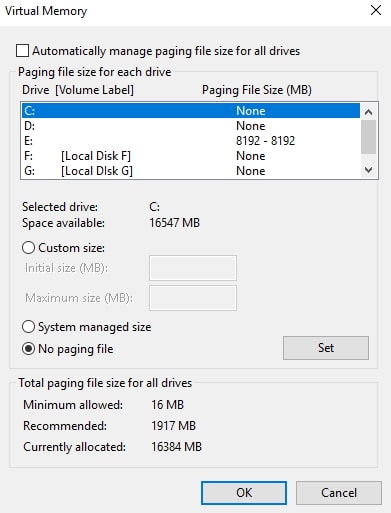
Task: Click the Paging File Size (MB) column header
Action: coord(257,90)
